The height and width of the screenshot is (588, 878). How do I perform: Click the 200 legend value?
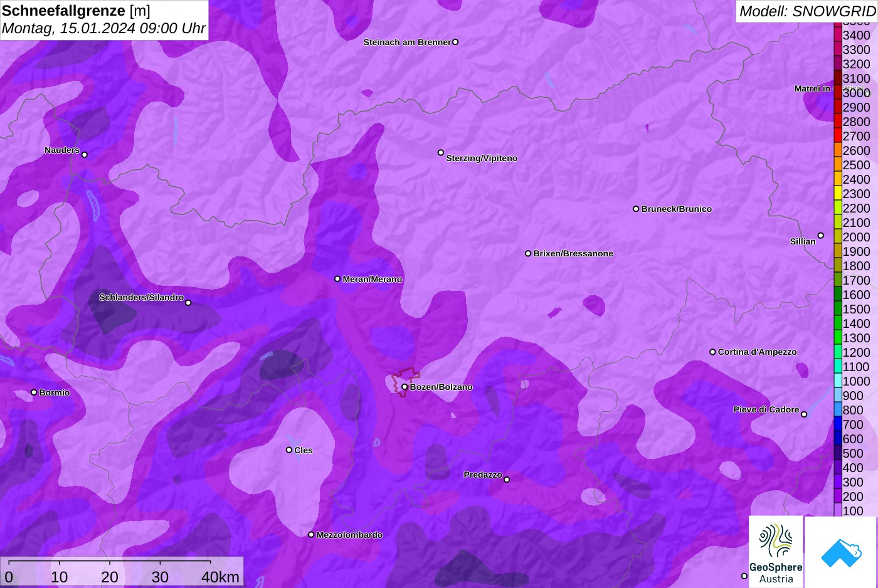(x=853, y=496)
